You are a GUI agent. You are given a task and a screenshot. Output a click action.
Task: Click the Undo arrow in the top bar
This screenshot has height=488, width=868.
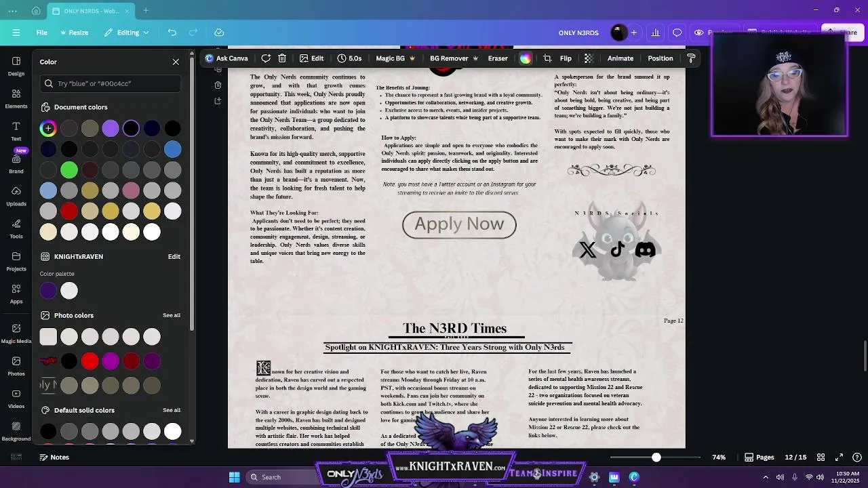coord(172,33)
